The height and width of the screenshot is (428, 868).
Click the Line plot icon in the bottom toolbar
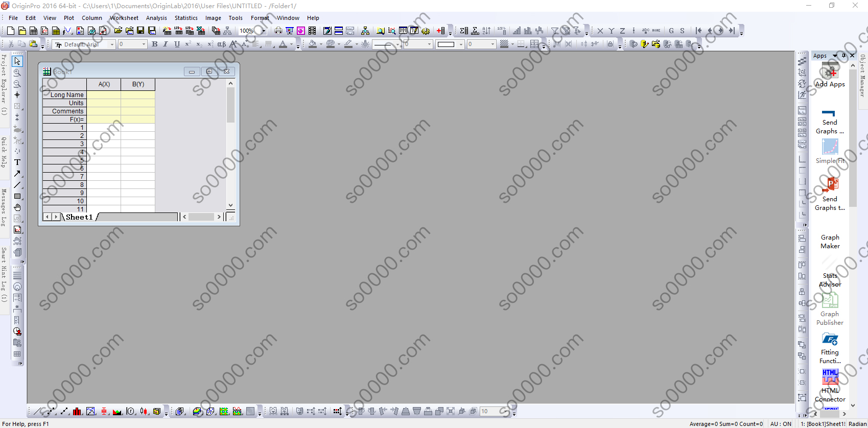(38, 411)
